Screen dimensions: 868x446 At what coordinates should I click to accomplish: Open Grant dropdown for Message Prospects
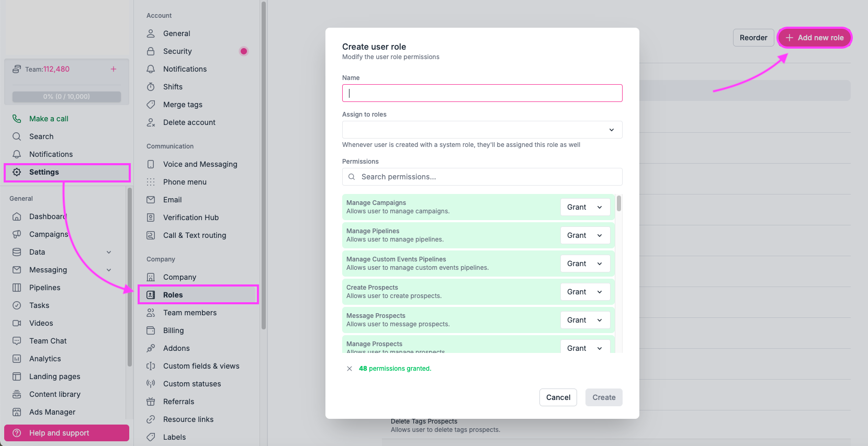pyautogui.click(x=585, y=320)
